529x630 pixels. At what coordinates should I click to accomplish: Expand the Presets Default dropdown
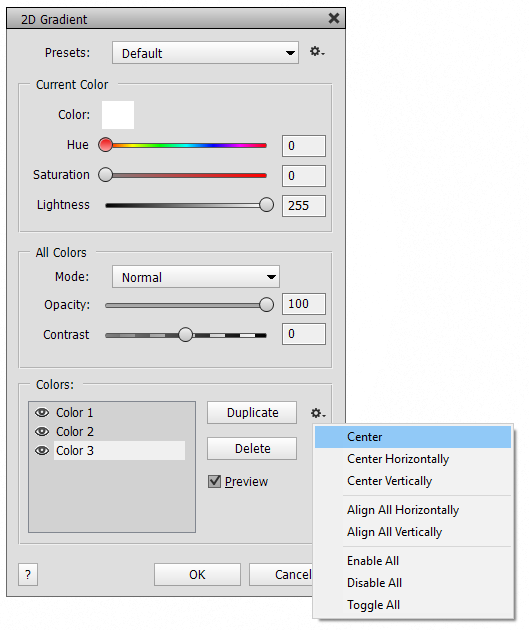coord(205,53)
